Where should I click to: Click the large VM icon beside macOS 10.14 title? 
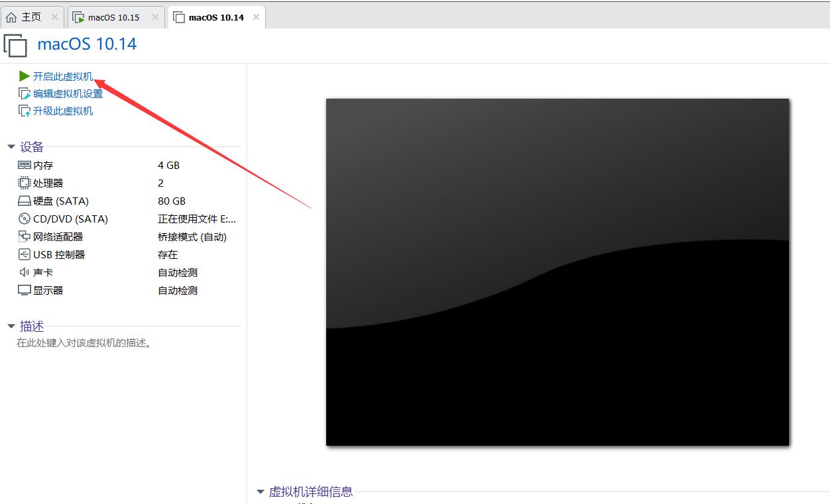pos(15,45)
